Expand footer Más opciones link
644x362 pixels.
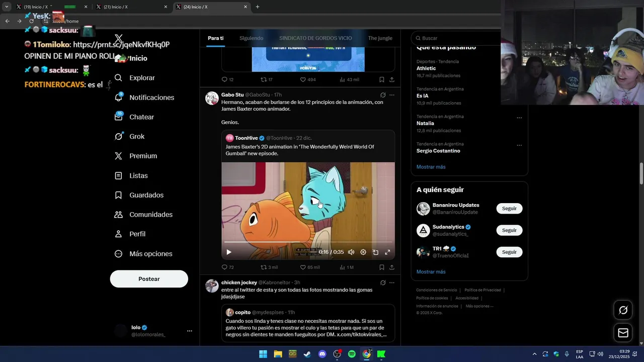point(479,306)
